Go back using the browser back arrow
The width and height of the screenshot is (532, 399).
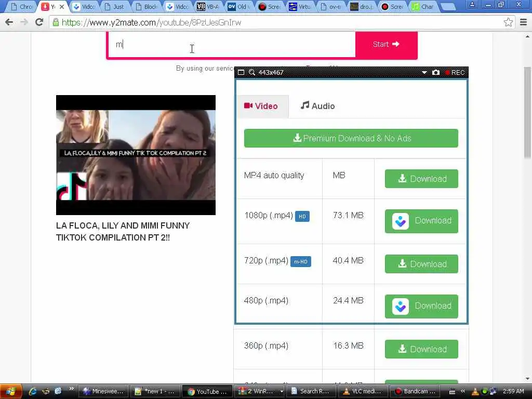[x=9, y=22]
